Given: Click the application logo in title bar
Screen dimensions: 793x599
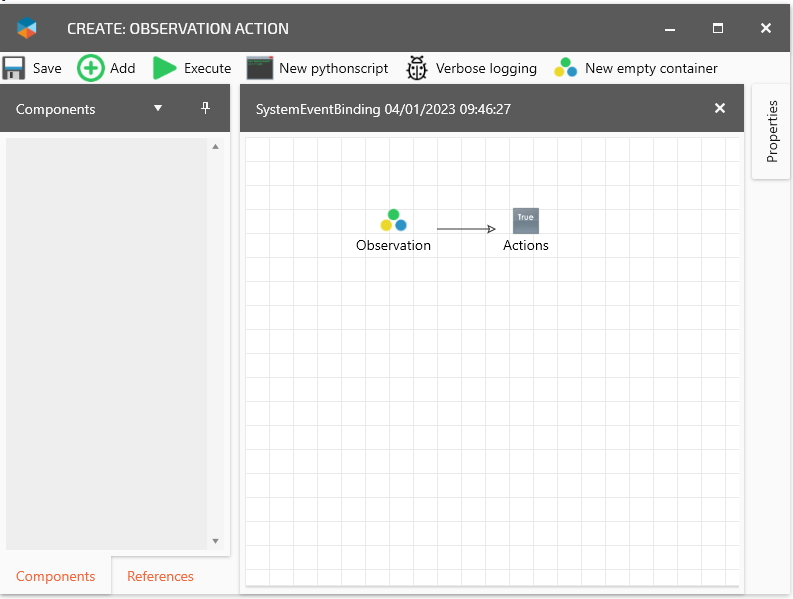Looking at the screenshot, I should [27, 28].
